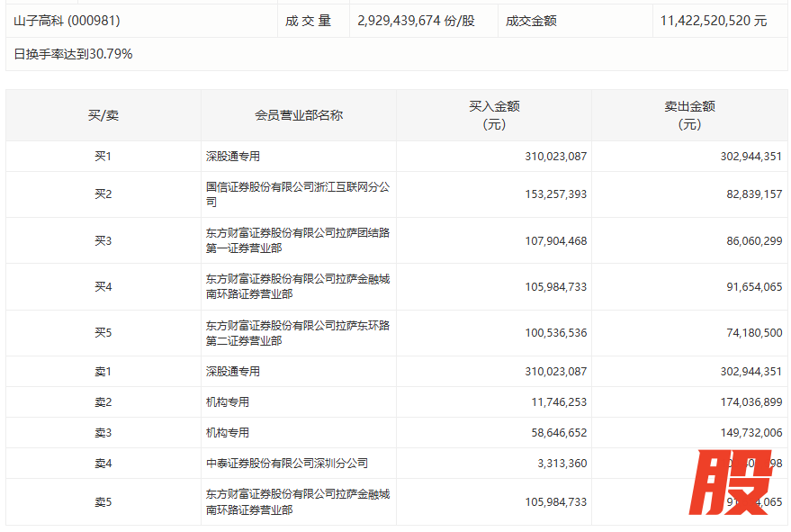
Task: Open 中泰证券股份有限公司深圳分公司 entry
Action: coord(287,464)
